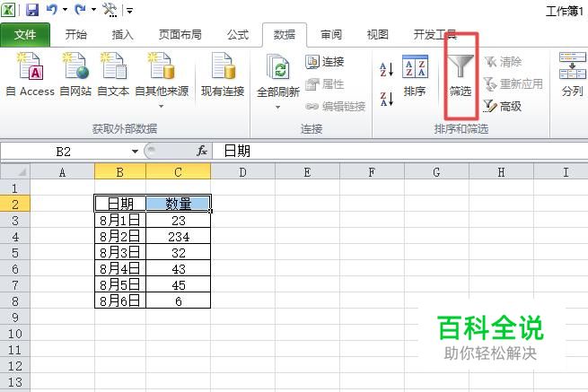588x392 pixels.
Task: Select the cell containing 8月1日
Action: pos(120,221)
